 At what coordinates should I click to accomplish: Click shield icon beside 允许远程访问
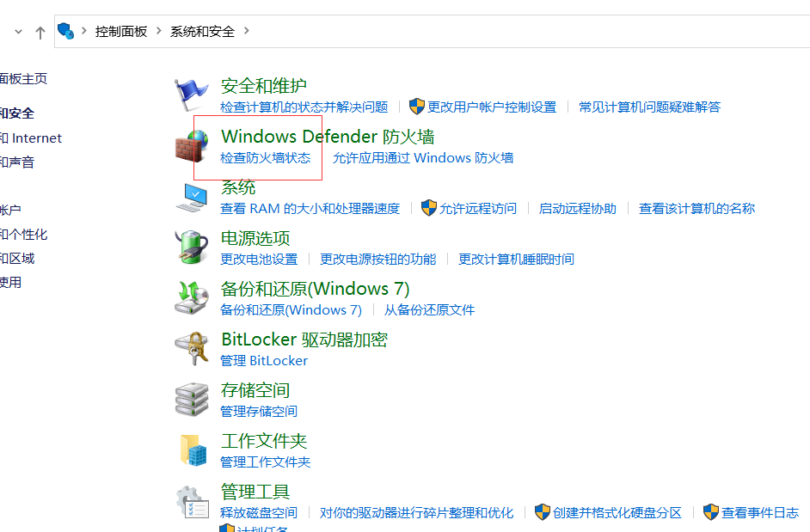[429, 208]
